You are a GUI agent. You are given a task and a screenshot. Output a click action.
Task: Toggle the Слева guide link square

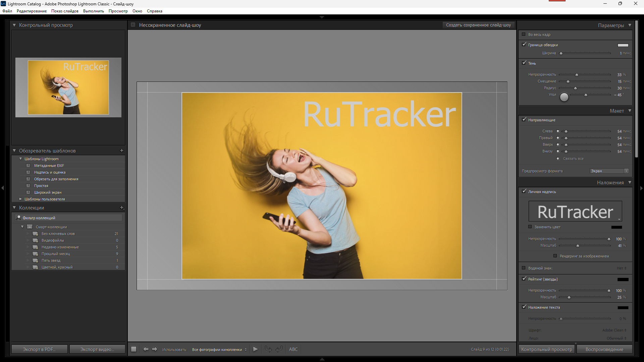[x=558, y=131]
